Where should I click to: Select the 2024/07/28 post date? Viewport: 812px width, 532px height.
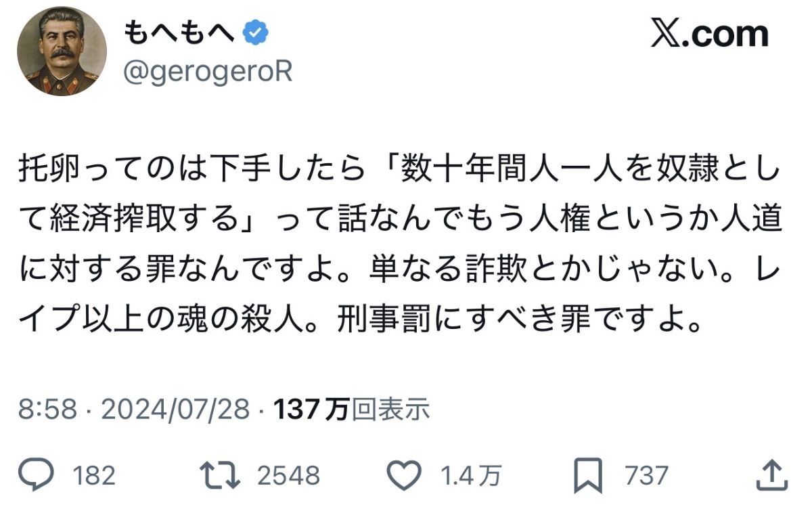click(173, 409)
